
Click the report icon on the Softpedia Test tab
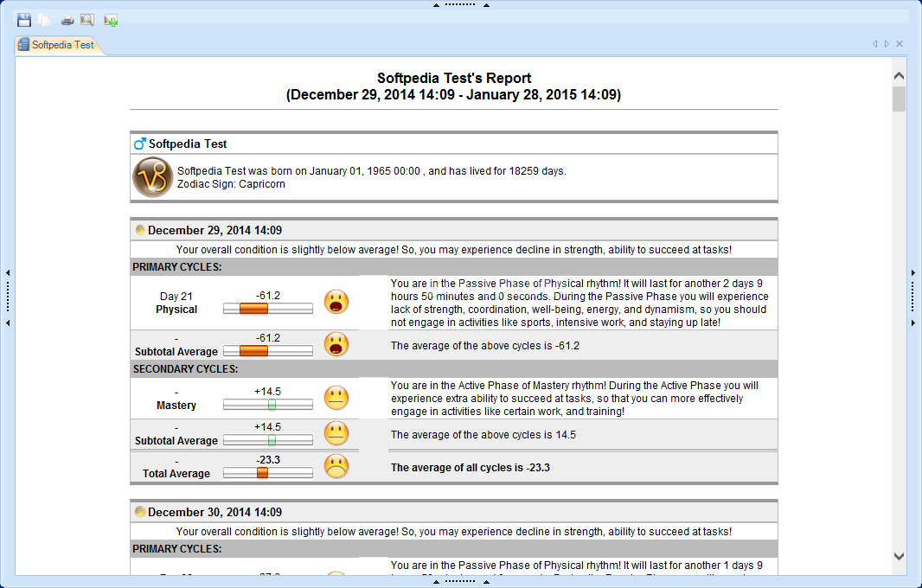[x=23, y=45]
